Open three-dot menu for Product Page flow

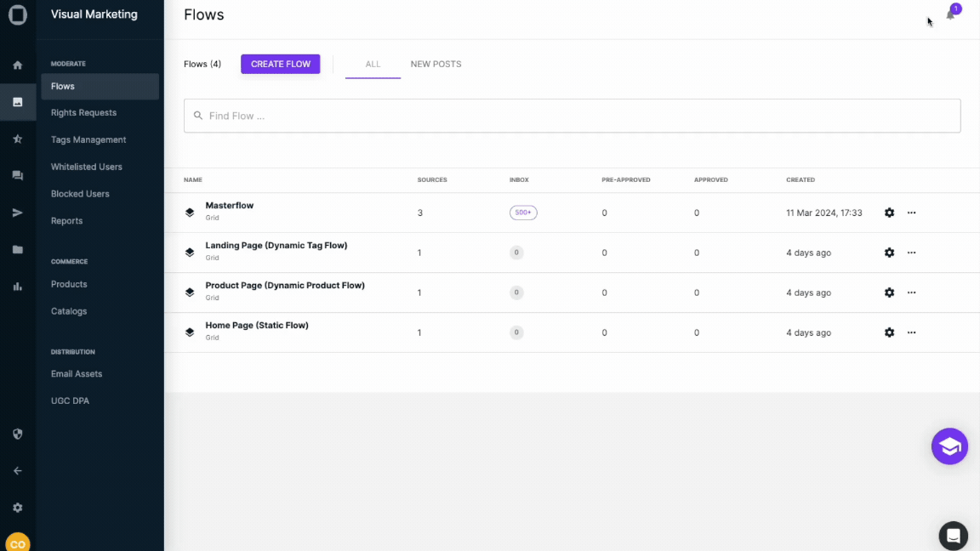[911, 293]
